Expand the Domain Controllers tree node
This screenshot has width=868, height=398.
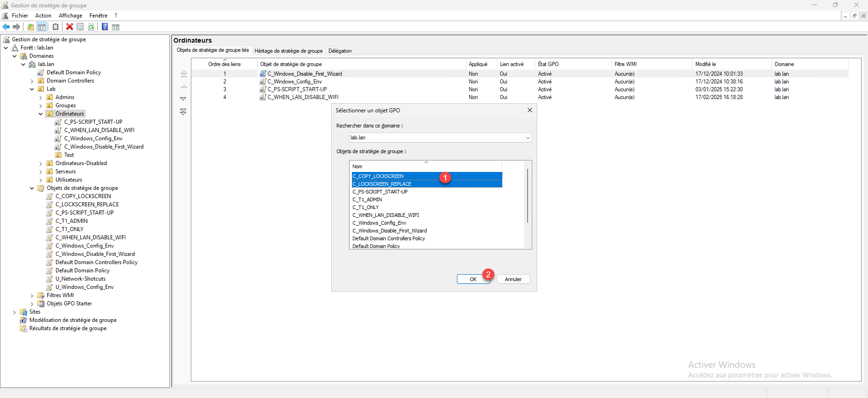[32, 81]
